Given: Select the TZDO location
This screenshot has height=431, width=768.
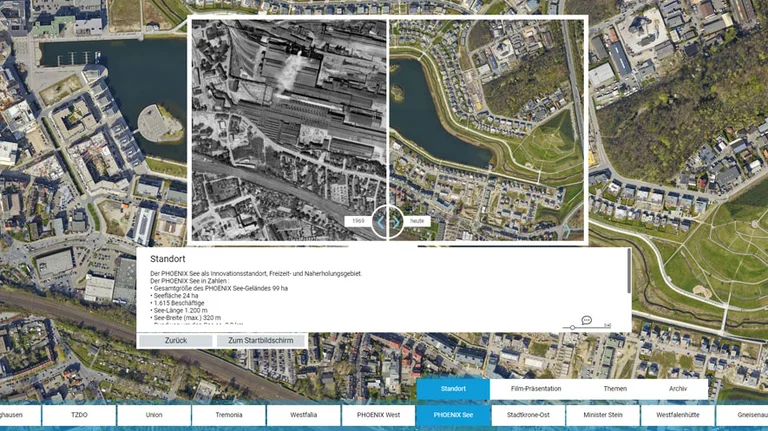Looking at the screenshot, I should 79,415.
